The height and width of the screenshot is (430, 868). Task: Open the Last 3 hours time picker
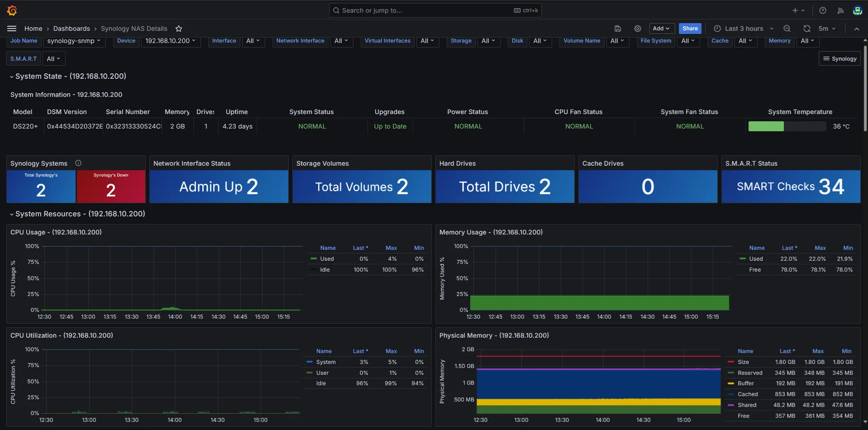click(x=744, y=29)
